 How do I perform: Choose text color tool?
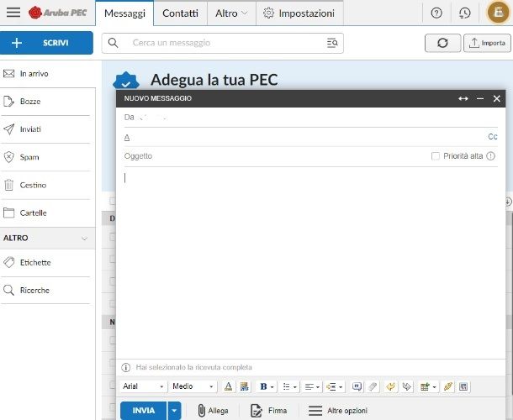pos(229,386)
